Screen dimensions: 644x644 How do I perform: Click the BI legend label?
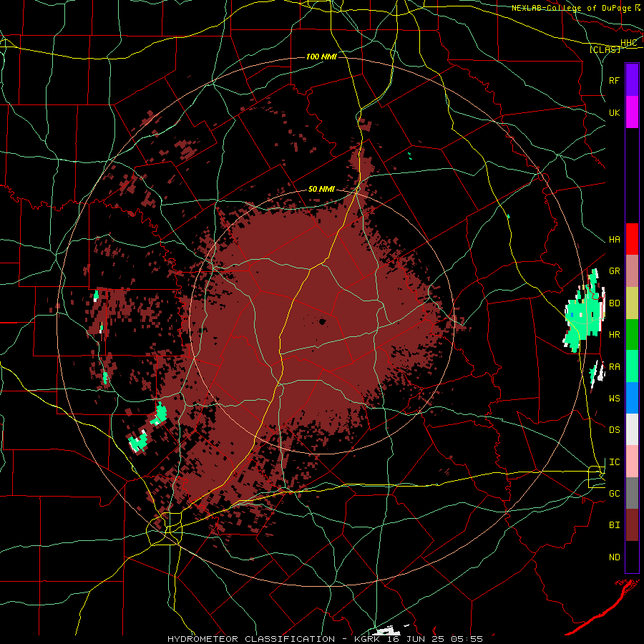click(614, 525)
